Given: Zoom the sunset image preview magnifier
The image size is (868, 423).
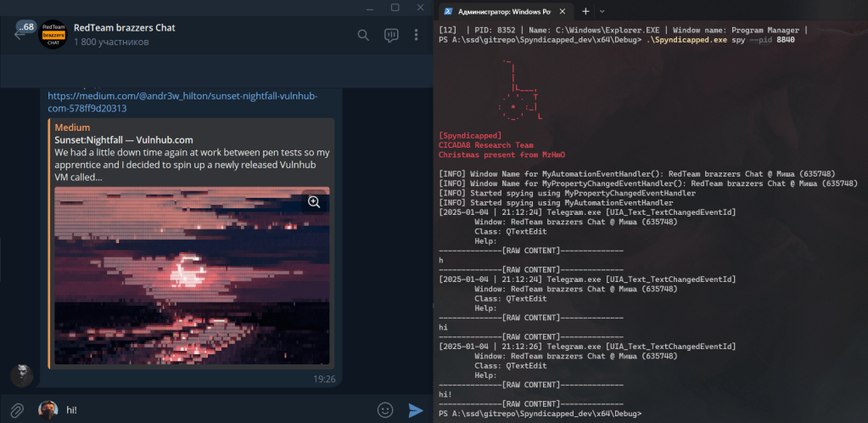Looking at the screenshot, I should [314, 202].
